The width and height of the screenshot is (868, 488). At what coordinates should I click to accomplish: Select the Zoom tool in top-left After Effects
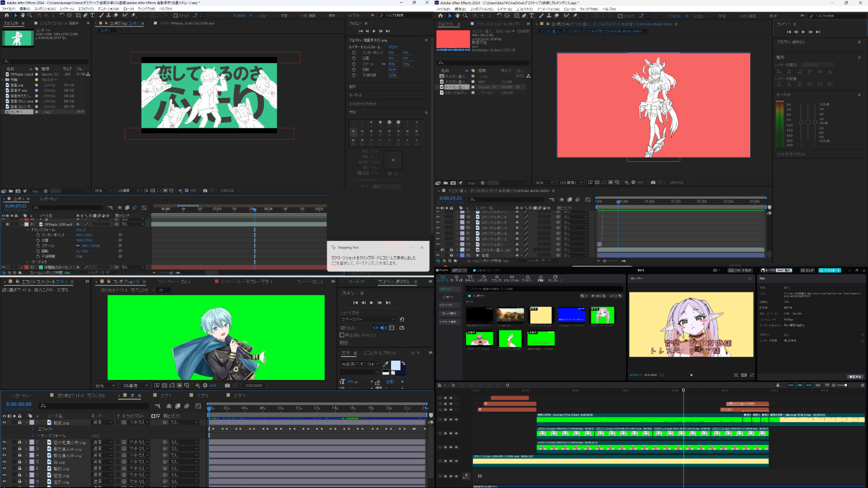pyautogui.click(x=30, y=15)
